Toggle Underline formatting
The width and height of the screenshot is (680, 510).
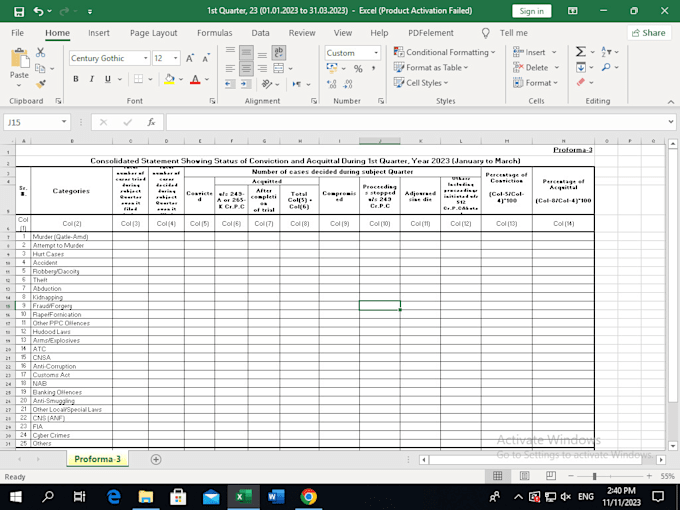(108, 79)
